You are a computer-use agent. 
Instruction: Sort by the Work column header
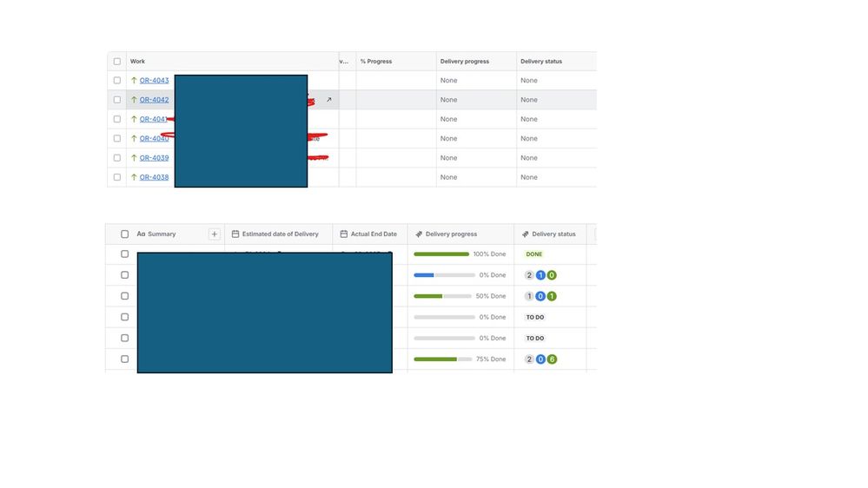[233, 62]
